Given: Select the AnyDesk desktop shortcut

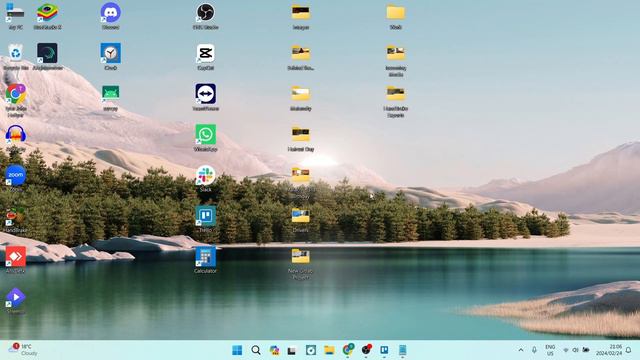Looking at the screenshot, I should point(16,260).
